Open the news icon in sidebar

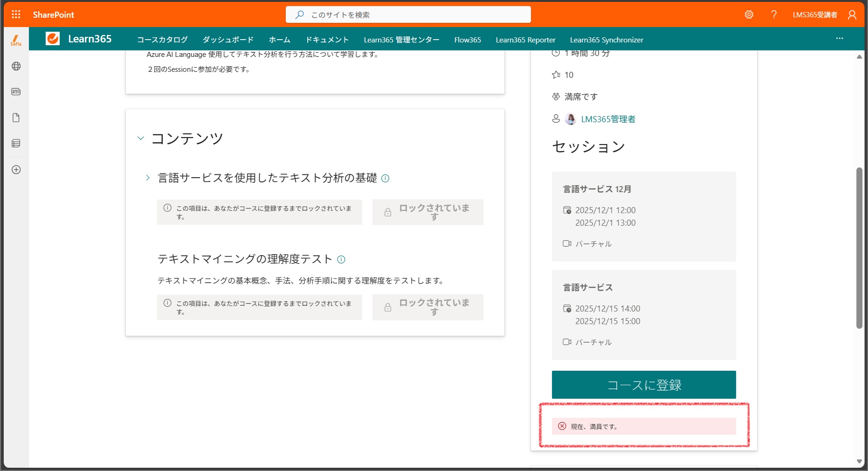[x=16, y=92]
